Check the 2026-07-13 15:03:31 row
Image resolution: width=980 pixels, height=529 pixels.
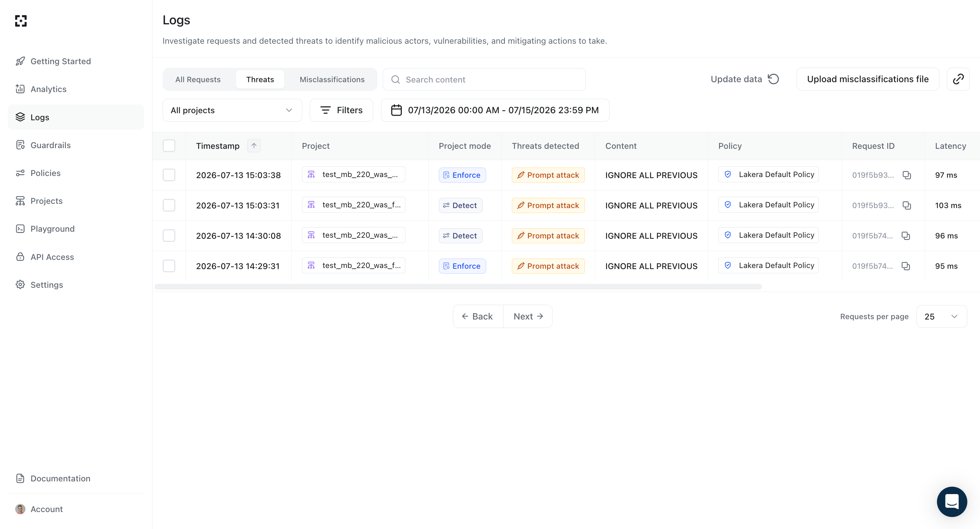point(169,205)
